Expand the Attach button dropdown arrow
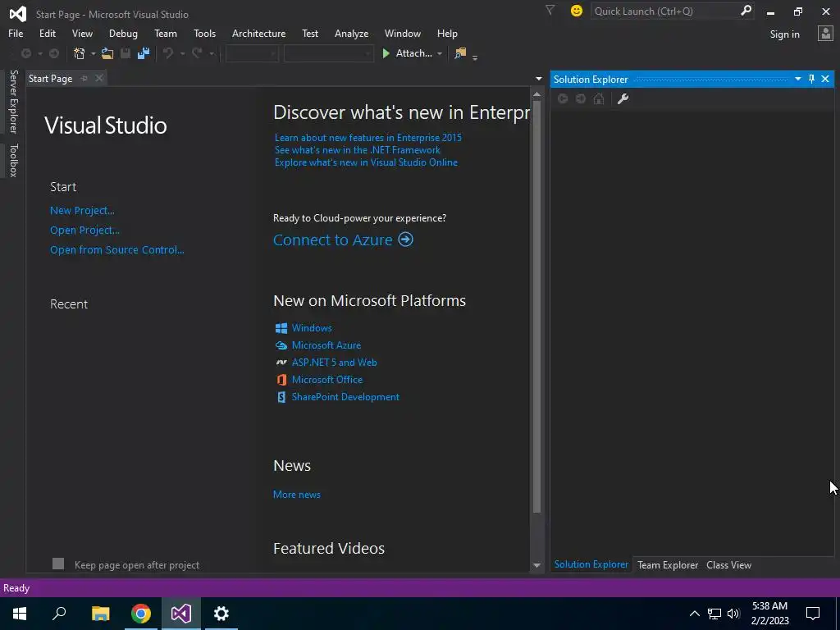Viewport: 840px width, 630px height. 440,53
